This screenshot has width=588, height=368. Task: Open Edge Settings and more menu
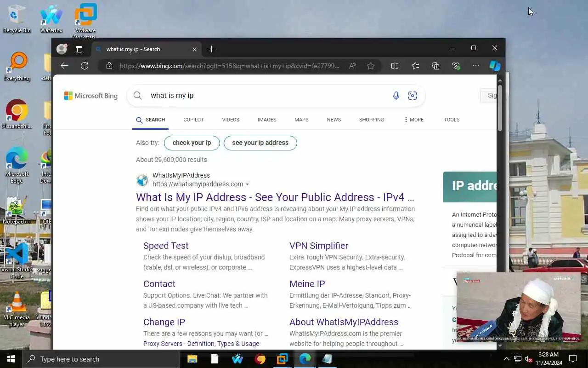pyautogui.click(x=476, y=66)
